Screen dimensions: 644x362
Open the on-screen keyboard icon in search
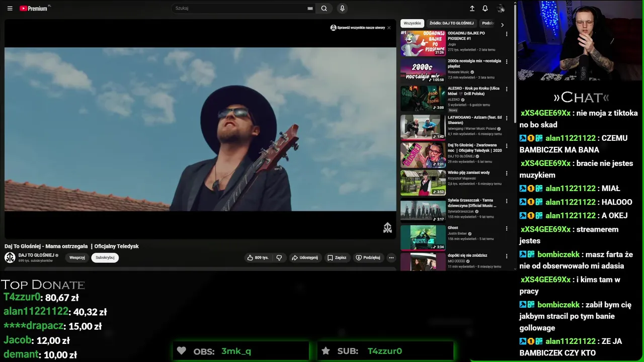[x=310, y=9]
